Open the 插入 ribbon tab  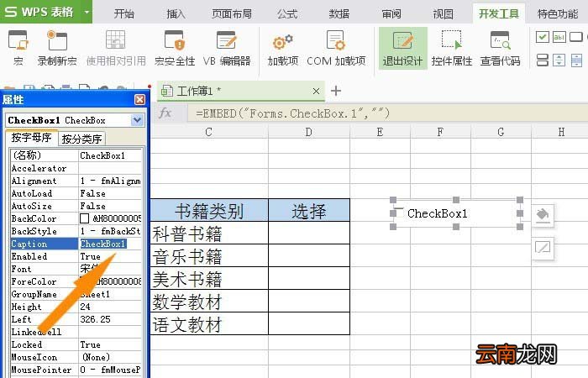point(176,14)
